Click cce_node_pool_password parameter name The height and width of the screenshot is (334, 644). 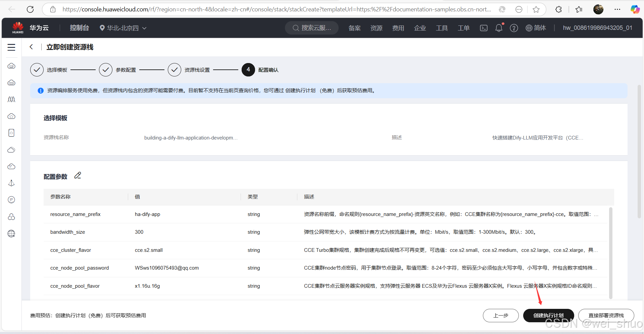pyautogui.click(x=80, y=268)
